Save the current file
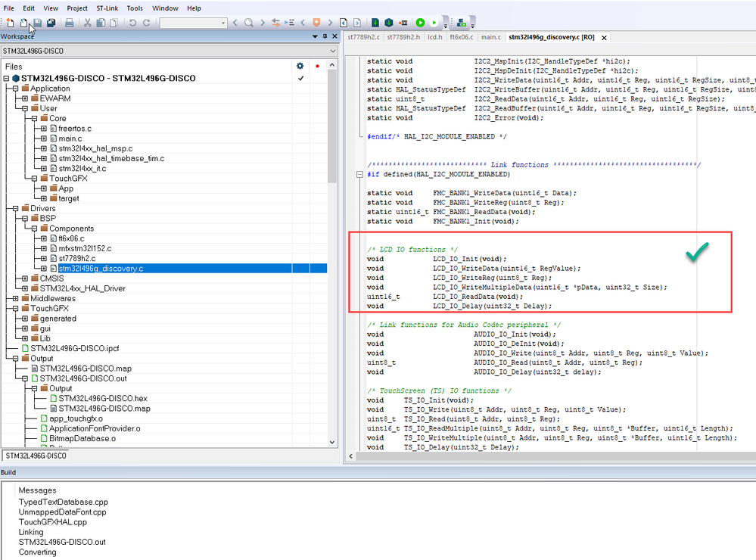This screenshot has width=756, height=560. (37, 23)
